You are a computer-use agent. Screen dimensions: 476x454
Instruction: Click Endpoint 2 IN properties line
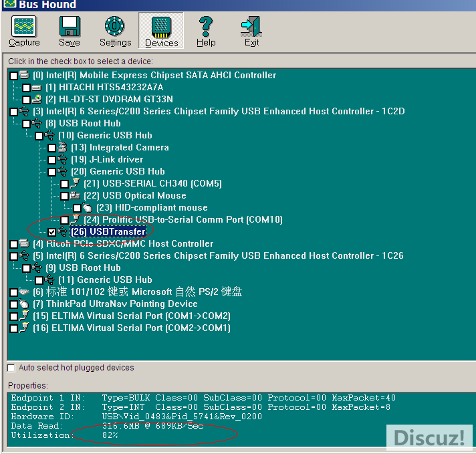(x=201, y=407)
